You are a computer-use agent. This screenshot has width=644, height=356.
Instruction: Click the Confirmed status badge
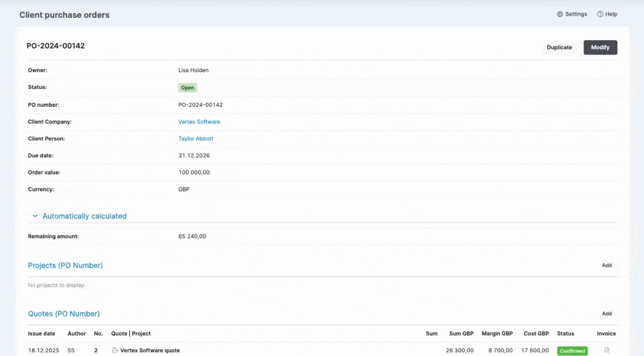tap(572, 351)
